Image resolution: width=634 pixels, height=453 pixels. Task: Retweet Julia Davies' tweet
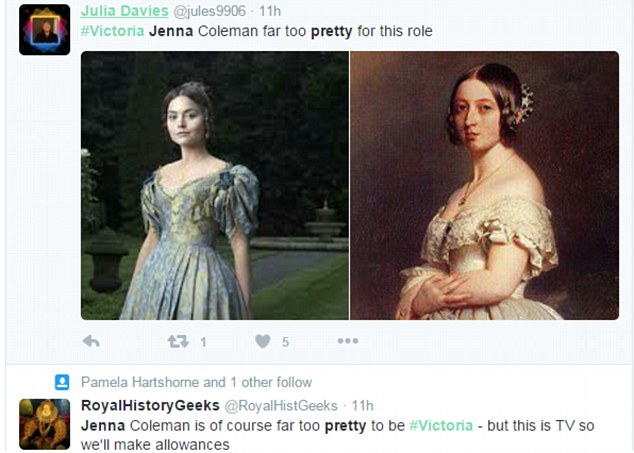(x=179, y=342)
